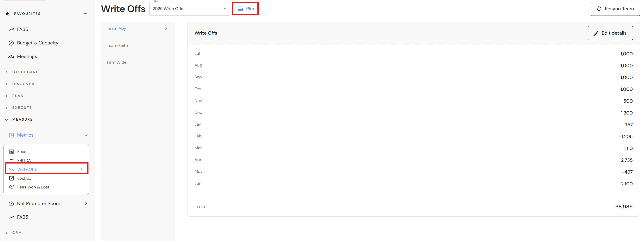Open the 2025 Write Offs plan dropdown
Screen dimensions: 644x241
pos(189,9)
